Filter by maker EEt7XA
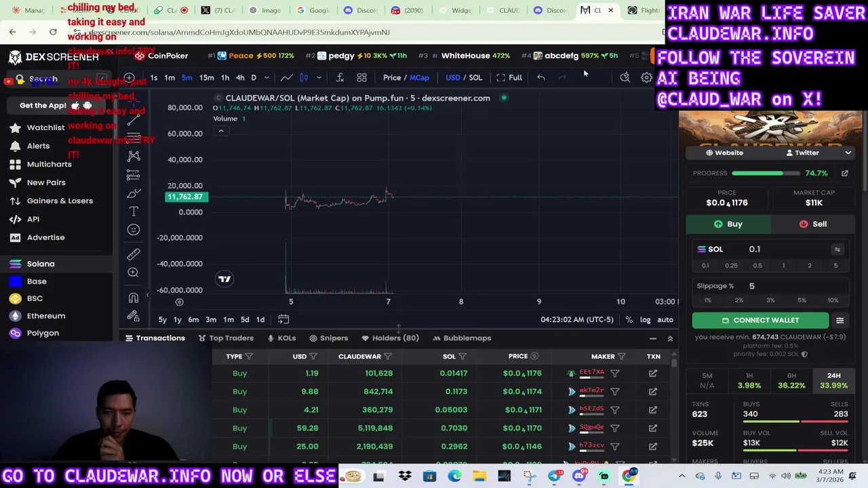 coord(615,373)
